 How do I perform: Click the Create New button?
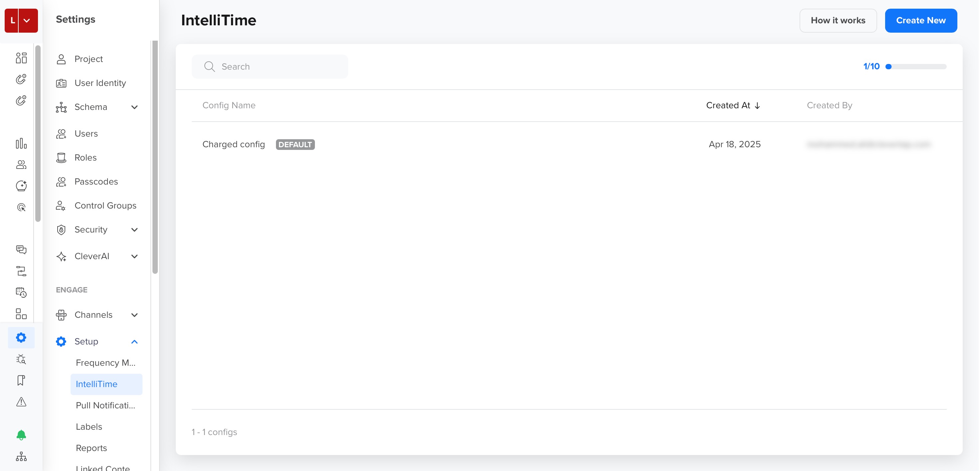[921, 21]
